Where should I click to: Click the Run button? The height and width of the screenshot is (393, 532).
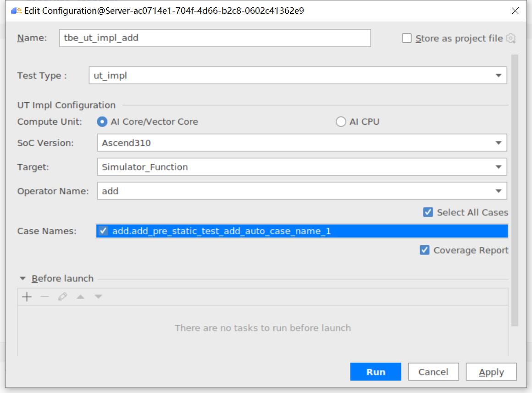click(x=376, y=372)
